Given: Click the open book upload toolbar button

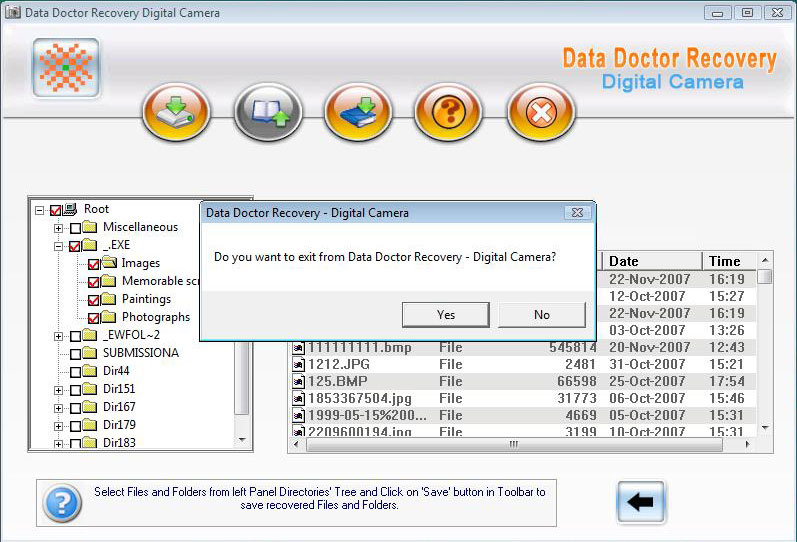Looking at the screenshot, I should tap(268, 112).
